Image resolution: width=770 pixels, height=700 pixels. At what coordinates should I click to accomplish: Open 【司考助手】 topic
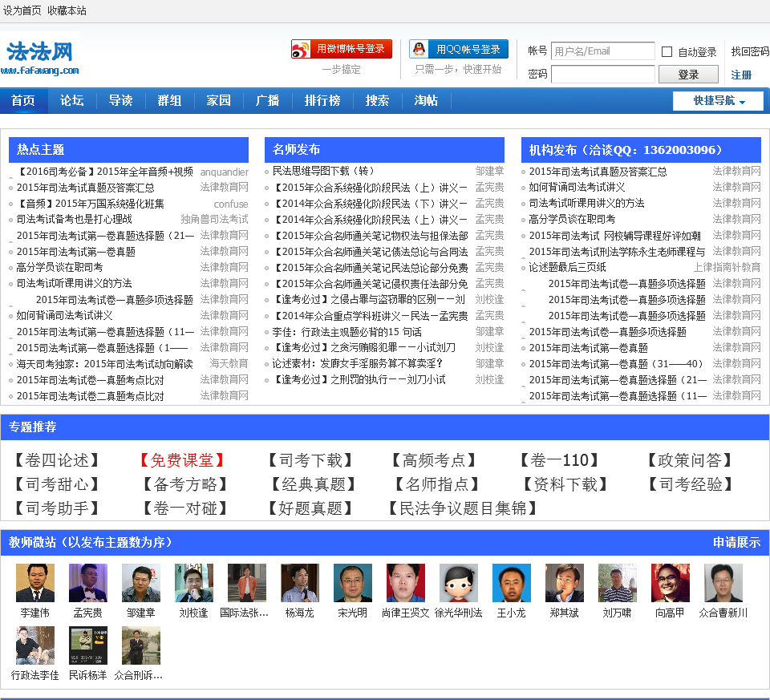[57, 508]
